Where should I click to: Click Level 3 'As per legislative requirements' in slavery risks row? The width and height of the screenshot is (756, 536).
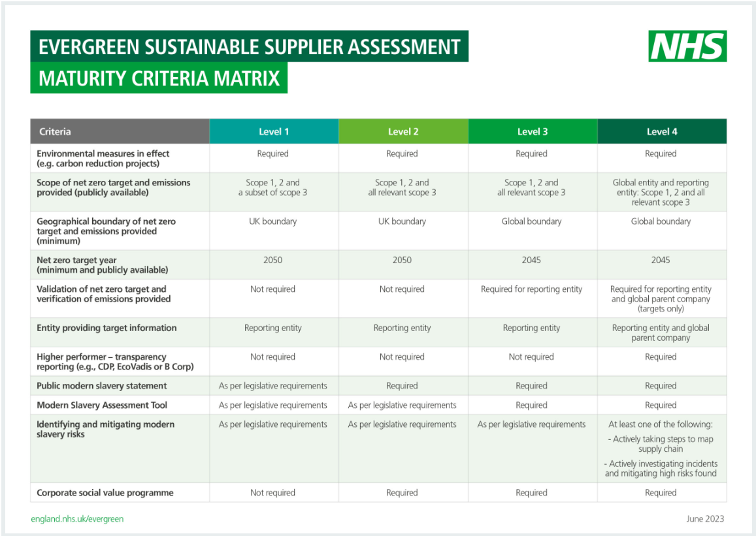[x=531, y=424]
